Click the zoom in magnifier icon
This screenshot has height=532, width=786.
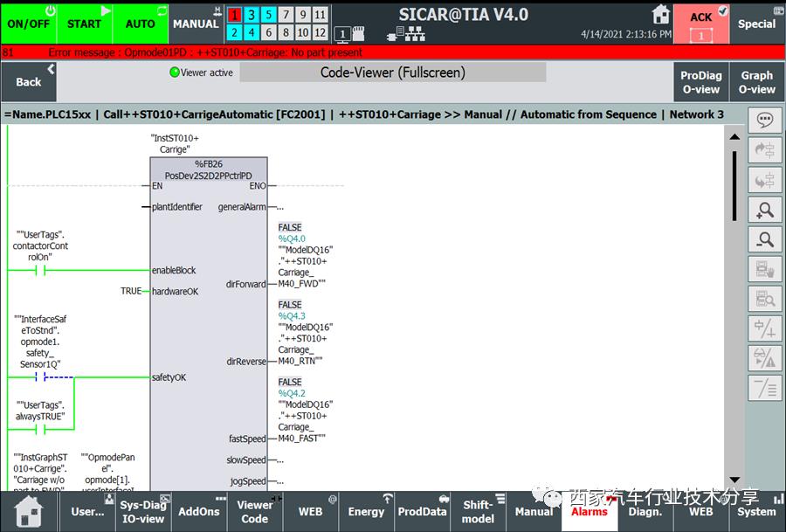pyautogui.click(x=765, y=210)
